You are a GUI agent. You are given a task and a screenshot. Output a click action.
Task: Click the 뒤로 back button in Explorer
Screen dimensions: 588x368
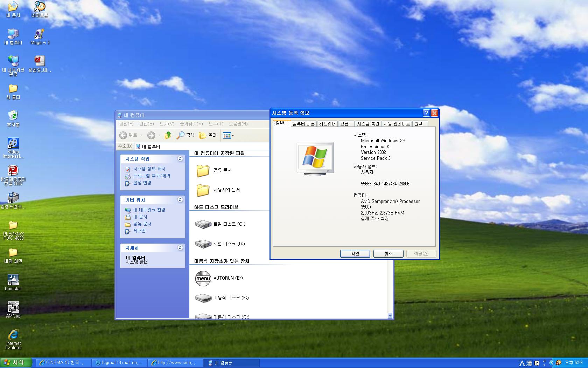point(128,135)
